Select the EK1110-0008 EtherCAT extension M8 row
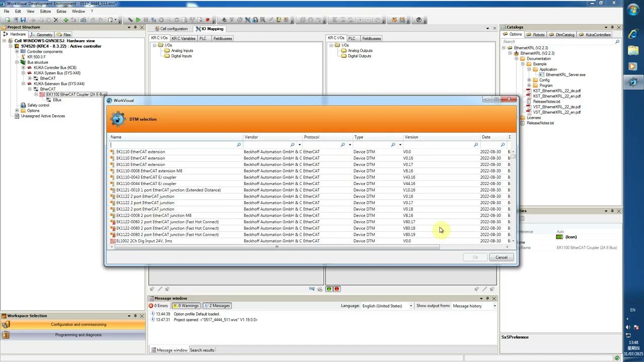Image resolution: width=644 pixels, height=362 pixels. coord(309,171)
